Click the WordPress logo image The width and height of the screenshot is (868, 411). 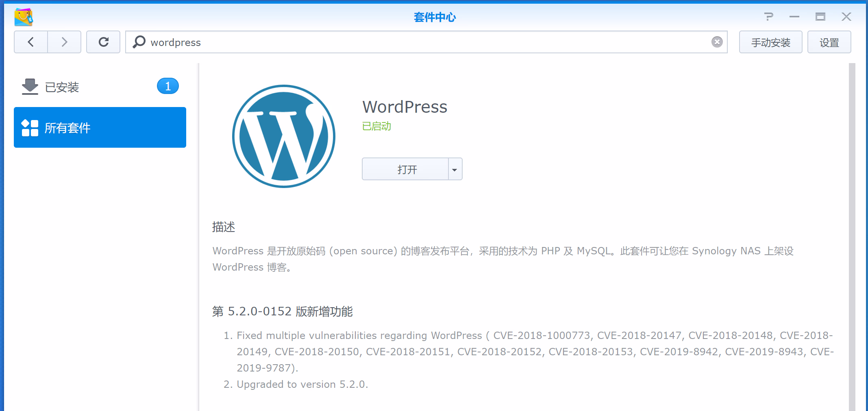pyautogui.click(x=284, y=136)
